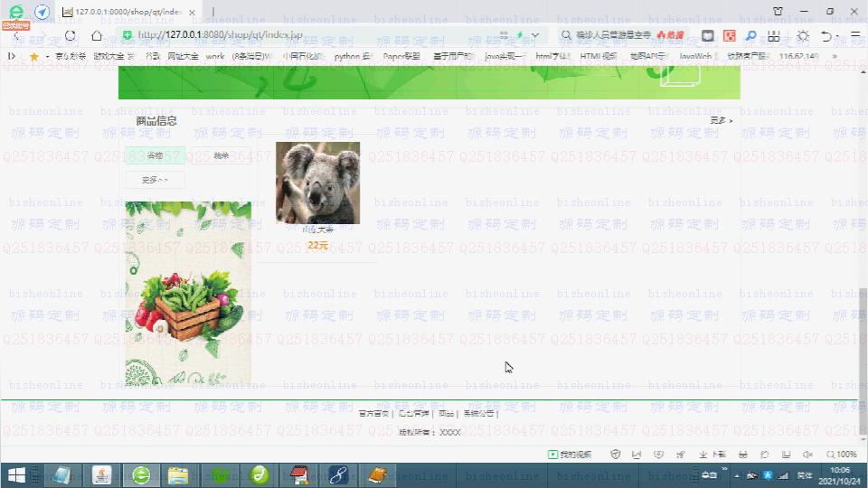Click the page vertical scrollbar thumb
The width and height of the screenshot is (868, 488).
863,360
